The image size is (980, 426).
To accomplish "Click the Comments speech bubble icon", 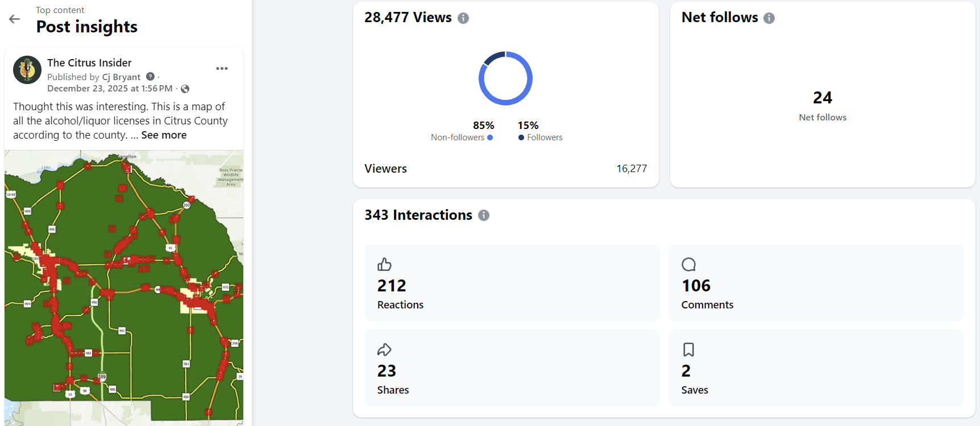I will click(x=688, y=265).
